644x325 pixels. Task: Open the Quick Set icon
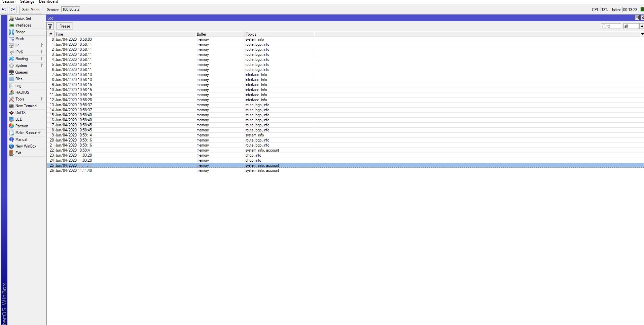click(11, 18)
